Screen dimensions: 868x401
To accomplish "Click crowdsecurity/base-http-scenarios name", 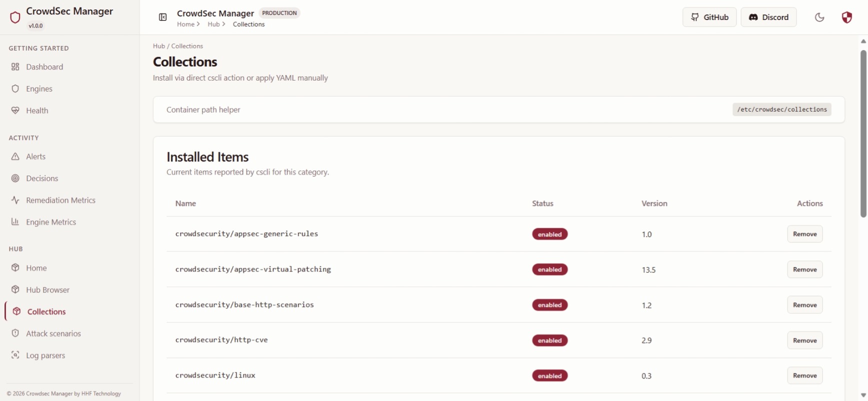I will [245, 304].
